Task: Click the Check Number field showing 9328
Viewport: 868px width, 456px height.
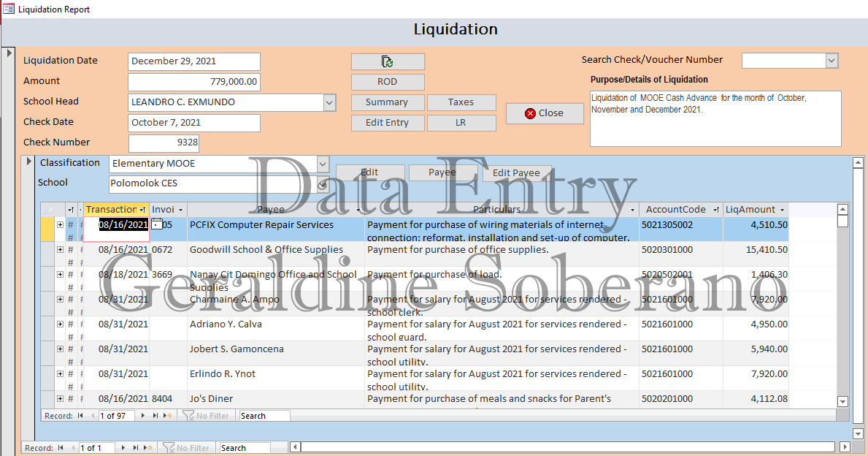Action: (x=164, y=143)
